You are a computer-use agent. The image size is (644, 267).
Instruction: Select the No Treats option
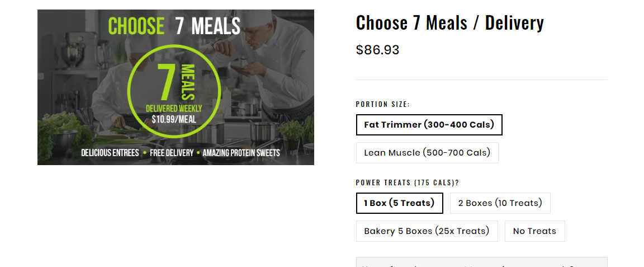pos(534,231)
